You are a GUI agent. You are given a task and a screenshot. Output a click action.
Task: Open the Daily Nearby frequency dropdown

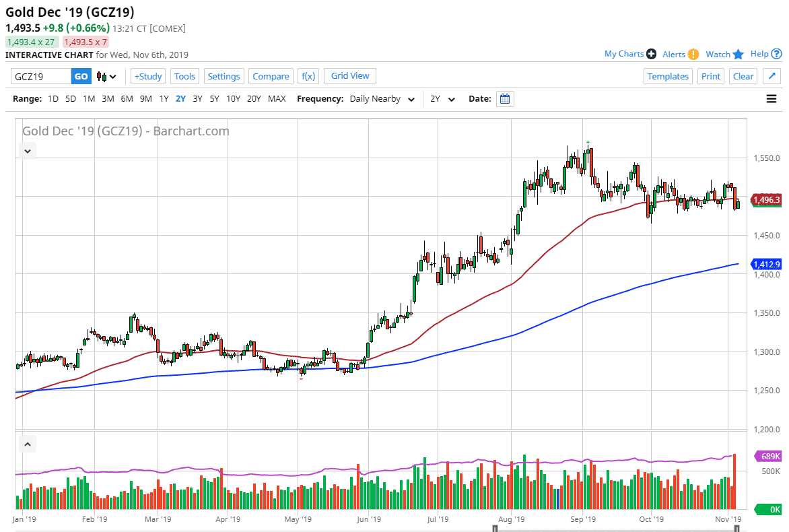[382, 98]
